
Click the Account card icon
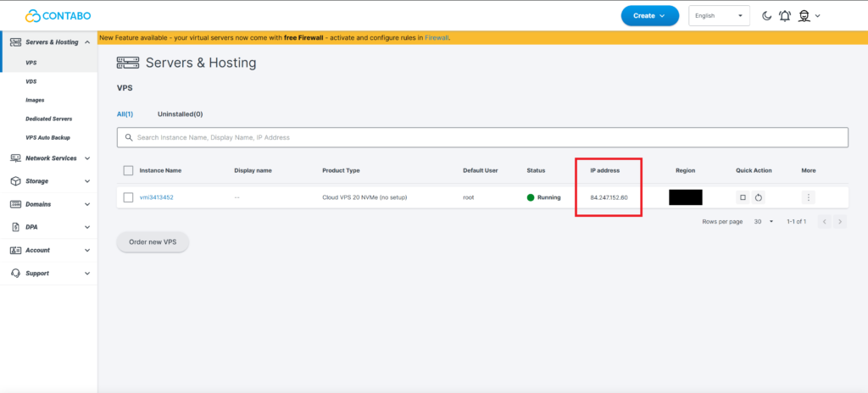(15, 250)
